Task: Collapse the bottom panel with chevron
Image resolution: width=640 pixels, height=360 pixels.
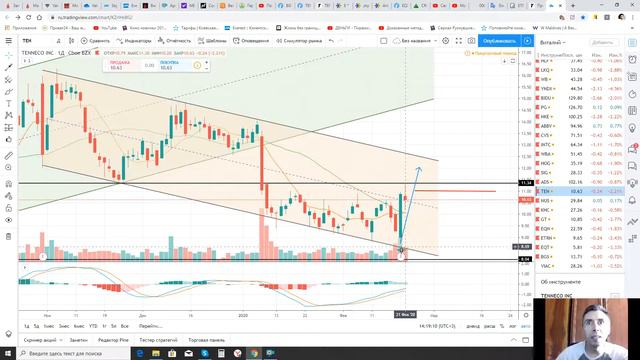Action: point(513,340)
